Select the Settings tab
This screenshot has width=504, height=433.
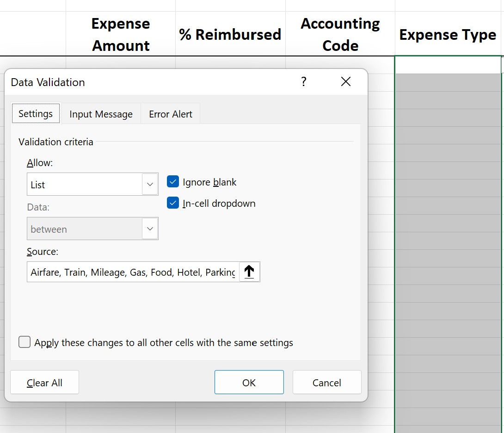pos(36,113)
